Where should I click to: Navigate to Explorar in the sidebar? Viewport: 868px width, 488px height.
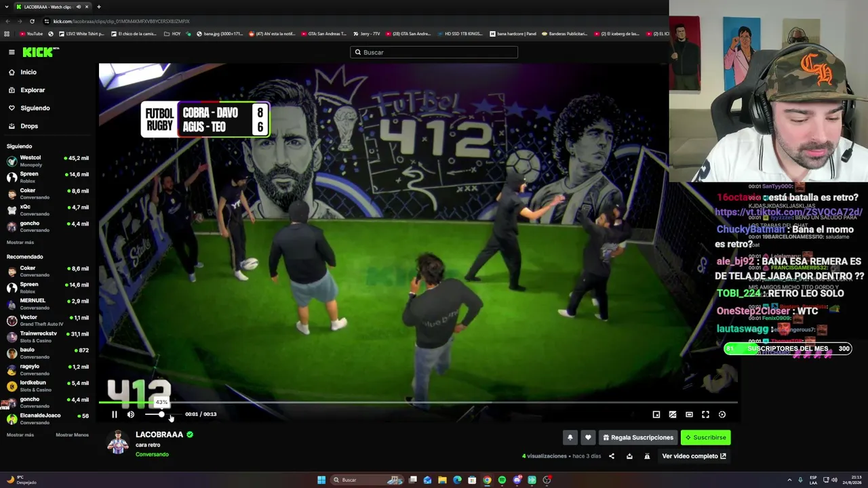pyautogui.click(x=33, y=90)
